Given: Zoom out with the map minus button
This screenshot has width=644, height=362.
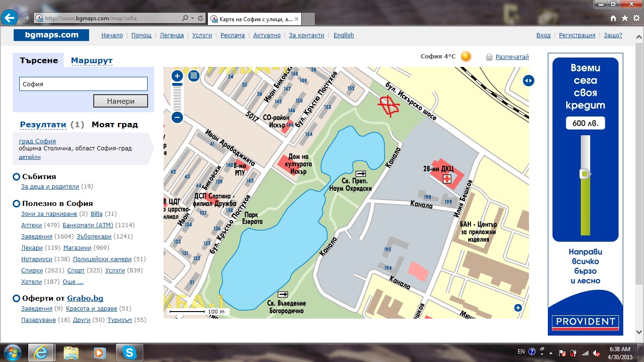Looking at the screenshot, I should click(x=177, y=117).
